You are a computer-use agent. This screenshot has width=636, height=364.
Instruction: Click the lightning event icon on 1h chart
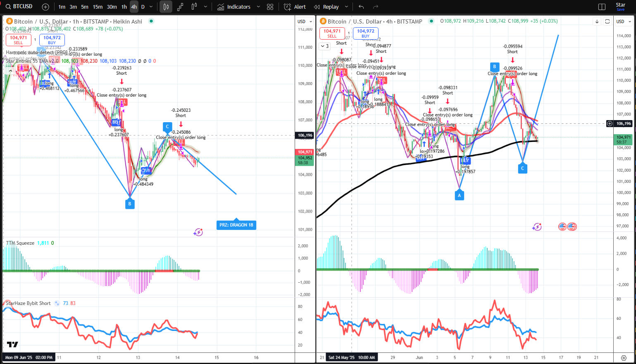(198, 232)
